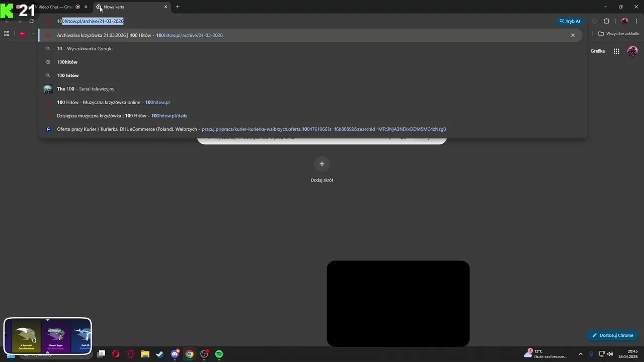Open Steam from the taskbar
Viewport: 644px width, 362px height.
click(159, 354)
